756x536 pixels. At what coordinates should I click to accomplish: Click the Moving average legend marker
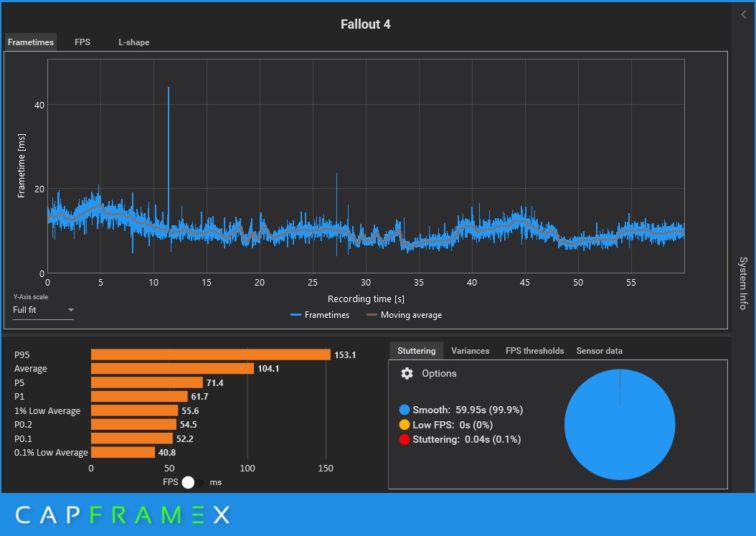pyautogui.click(x=372, y=315)
